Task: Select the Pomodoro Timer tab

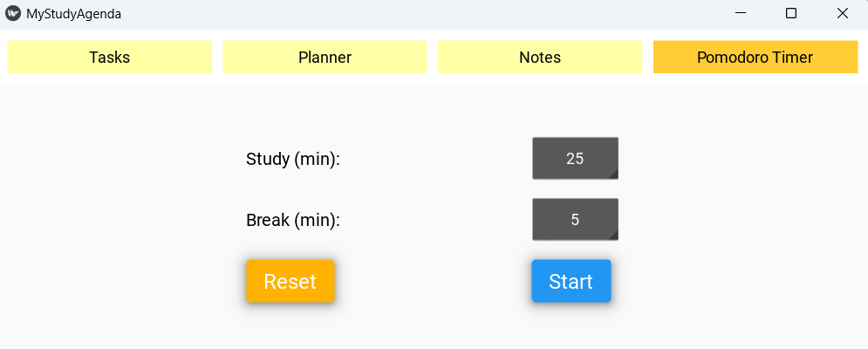Action: coord(755,58)
